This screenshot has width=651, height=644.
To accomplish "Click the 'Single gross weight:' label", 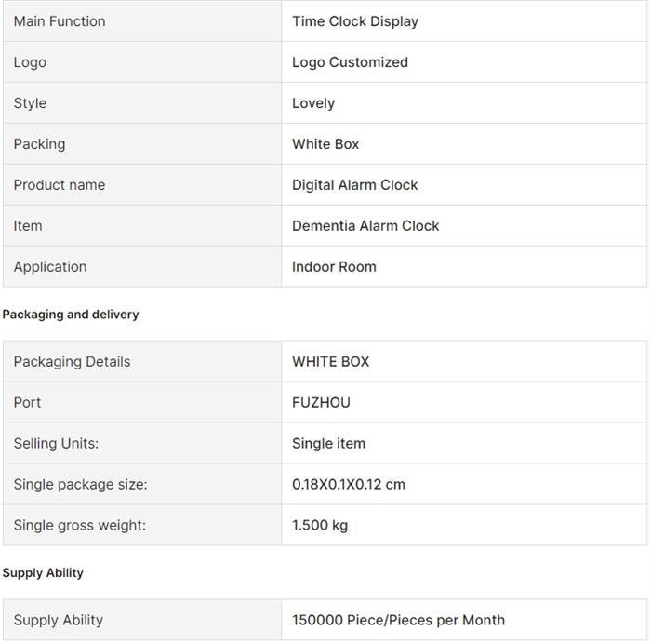I will 80,525.
